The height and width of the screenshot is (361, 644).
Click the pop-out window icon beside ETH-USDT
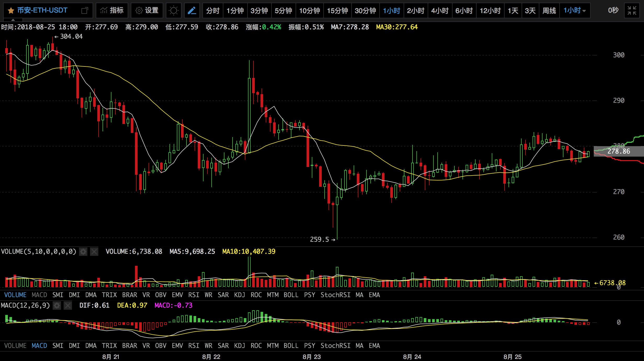84,11
